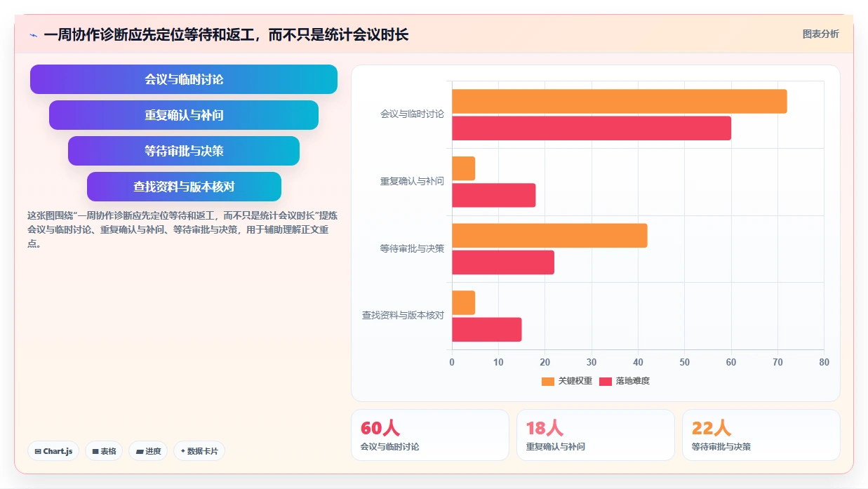Click the 进度 tag chip

pos(148,451)
